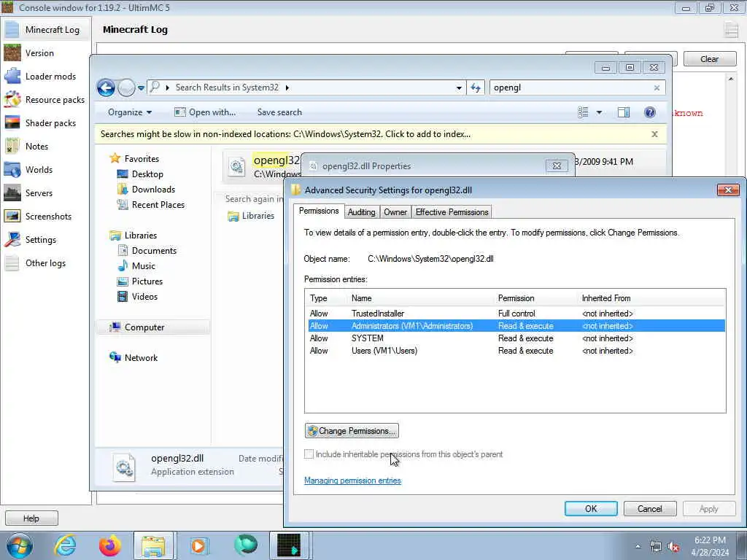Expand address bar history dropdown
747x560 pixels.
(459, 88)
